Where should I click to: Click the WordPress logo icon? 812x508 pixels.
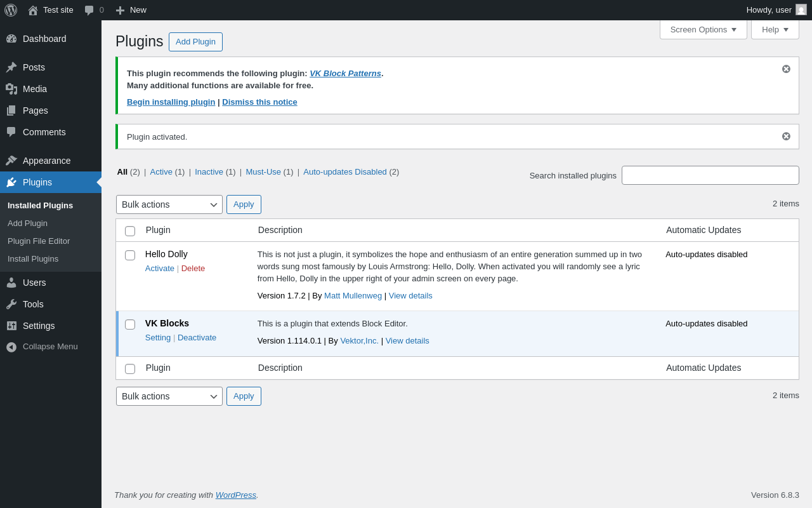[11, 10]
